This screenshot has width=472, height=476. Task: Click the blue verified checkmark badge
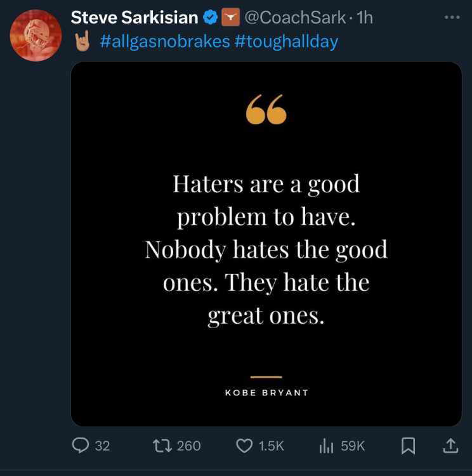pyautogui.click(x=210, y=18)
